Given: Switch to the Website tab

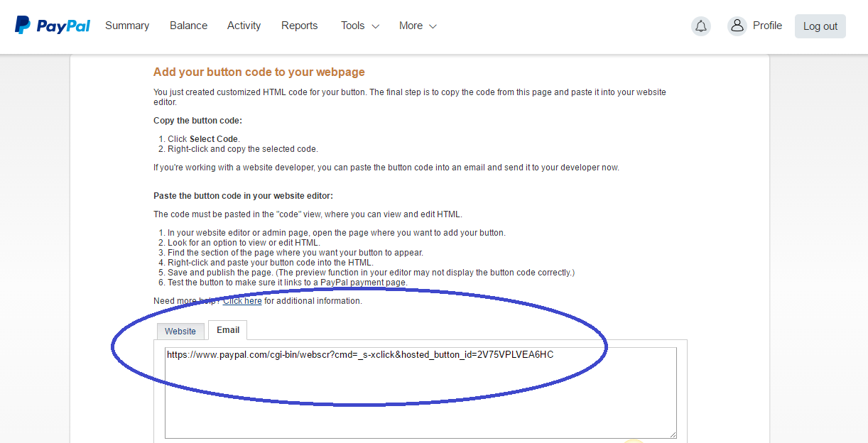Looking at the screenshot, I should [x=180, y=332].
